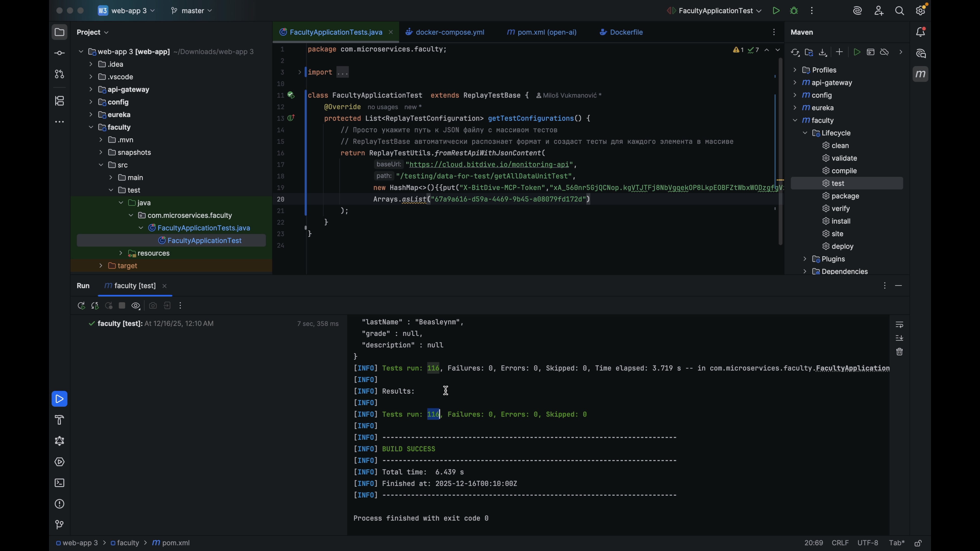
Task: Open the Terminal tool window
Action: (x=59, y=483)
